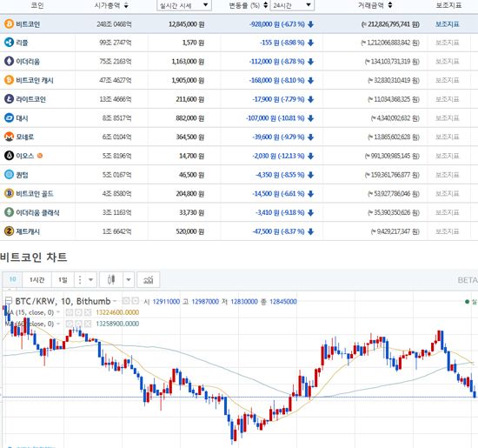Expand the chart style dropdown arrow
Screen dimensions: 478x448
(x=129, y=279)
